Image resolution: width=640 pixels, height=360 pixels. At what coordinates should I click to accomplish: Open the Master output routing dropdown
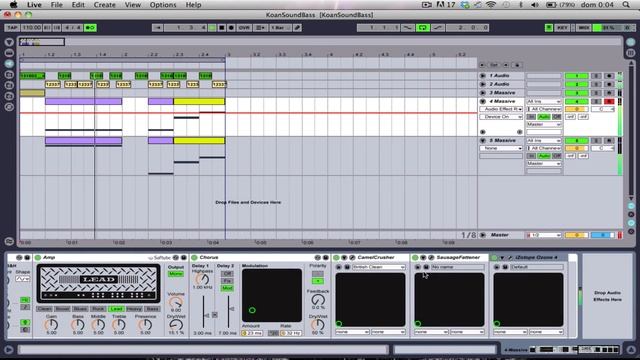point(544,235)
